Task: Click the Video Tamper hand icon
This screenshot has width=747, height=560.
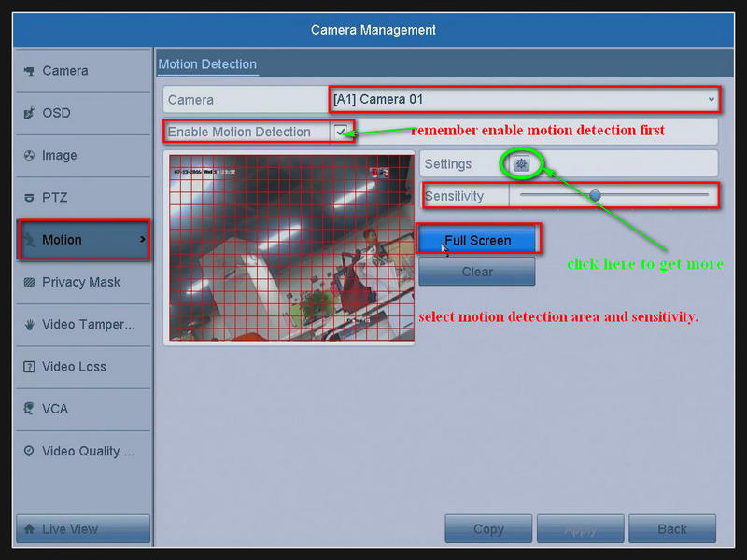Action: (x=30, y=324)
